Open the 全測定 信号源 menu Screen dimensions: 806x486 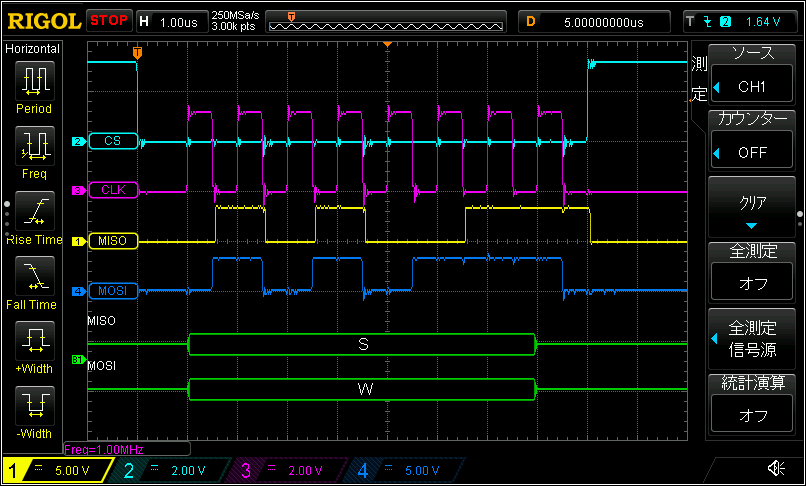coord(752,338)
